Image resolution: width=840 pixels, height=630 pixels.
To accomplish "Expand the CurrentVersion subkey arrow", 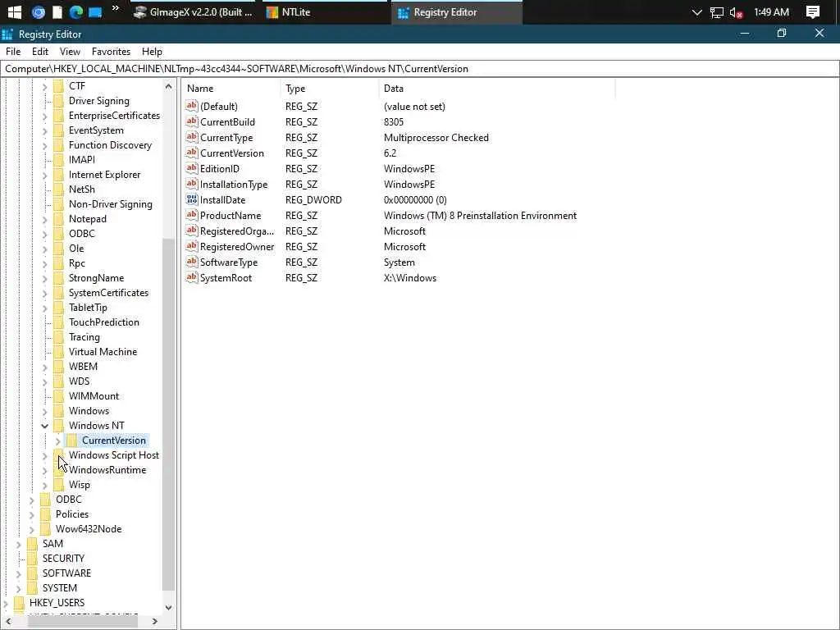I will pyautogui.click(x=58, y=441).
